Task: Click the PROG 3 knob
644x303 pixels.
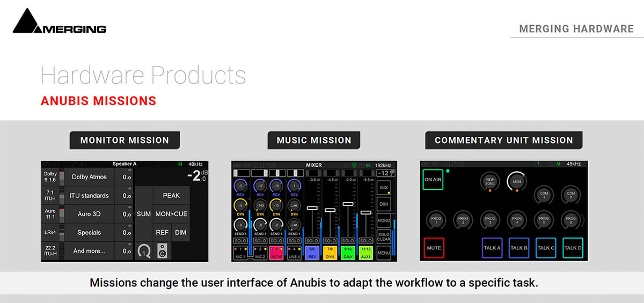Action: tap(490, 219)
